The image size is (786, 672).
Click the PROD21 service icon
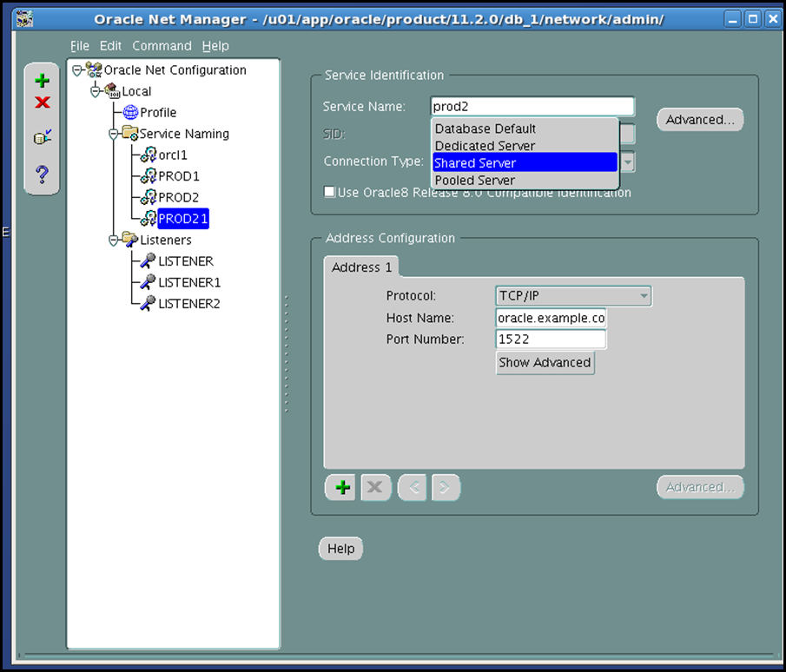tap(149, 219)
